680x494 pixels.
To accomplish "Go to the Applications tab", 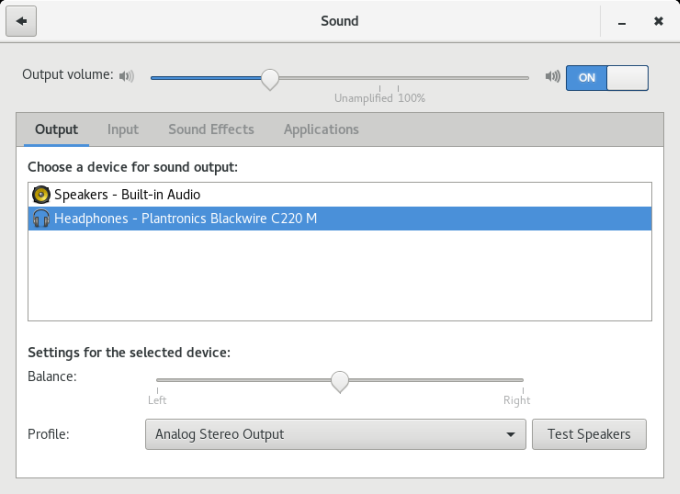I will (x=321, y=129).
